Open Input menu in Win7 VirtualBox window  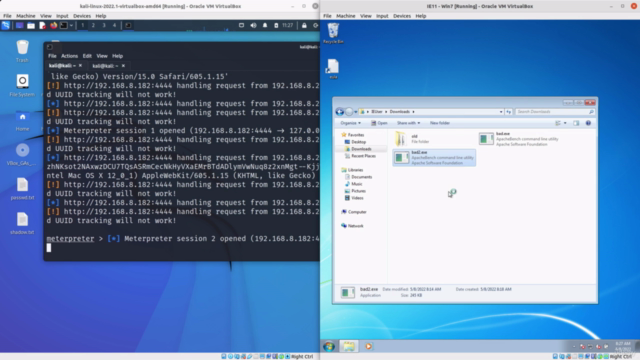[382, 16]
